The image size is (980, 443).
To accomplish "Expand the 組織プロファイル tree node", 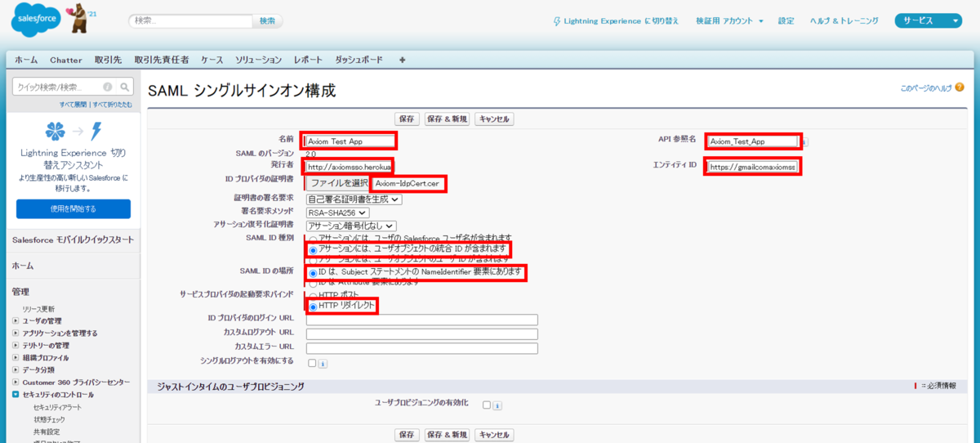I will [16, 357].
